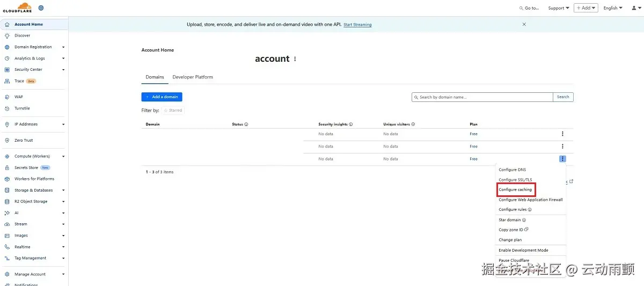Select the WAF sidebar icon
Viewport: 644px width, 286px height.
coord(7,97)
